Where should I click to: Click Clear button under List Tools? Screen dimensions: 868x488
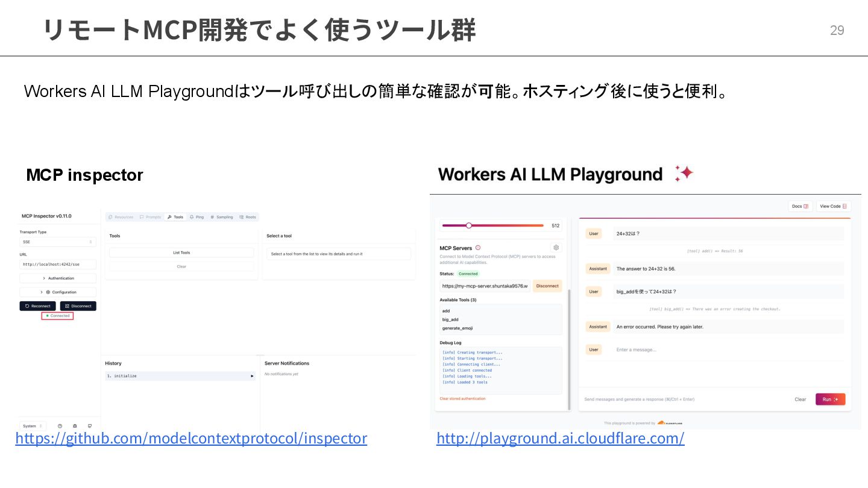click(181, 266)
